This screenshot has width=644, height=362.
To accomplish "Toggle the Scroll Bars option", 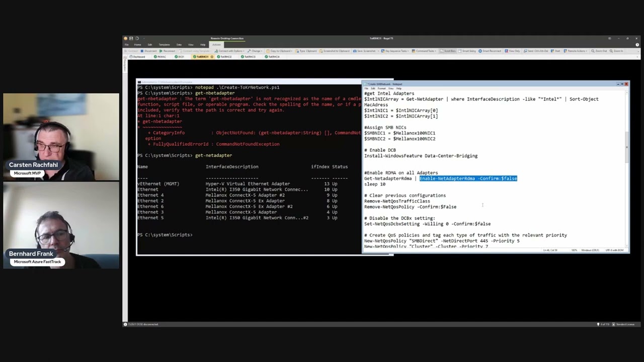I will pos(448,51).
